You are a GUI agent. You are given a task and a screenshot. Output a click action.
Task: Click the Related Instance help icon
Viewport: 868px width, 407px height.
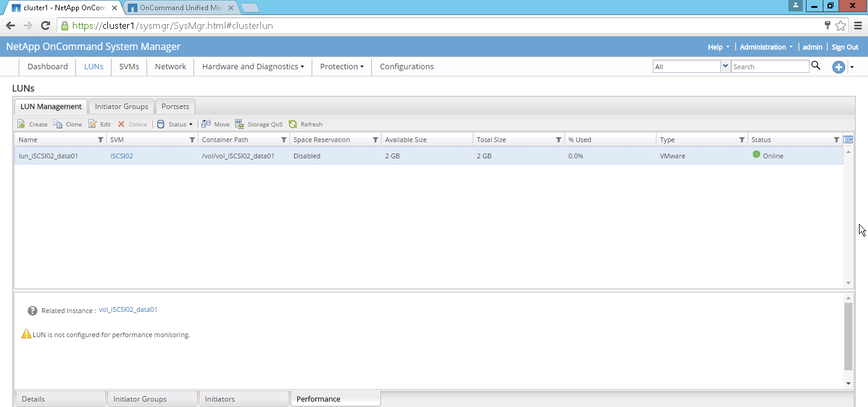[x=33, y=311]
